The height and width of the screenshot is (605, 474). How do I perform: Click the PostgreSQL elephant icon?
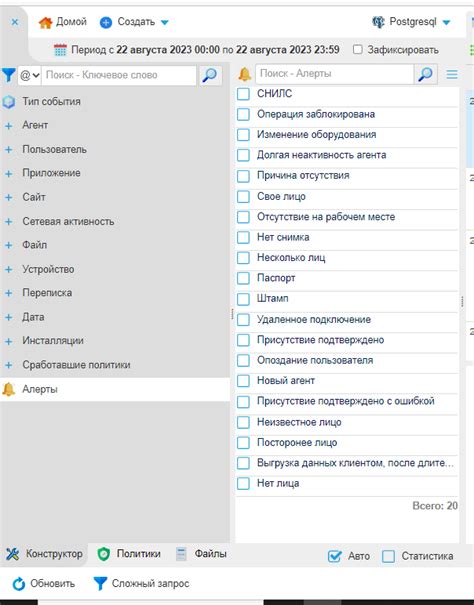[x=378, y=22]
